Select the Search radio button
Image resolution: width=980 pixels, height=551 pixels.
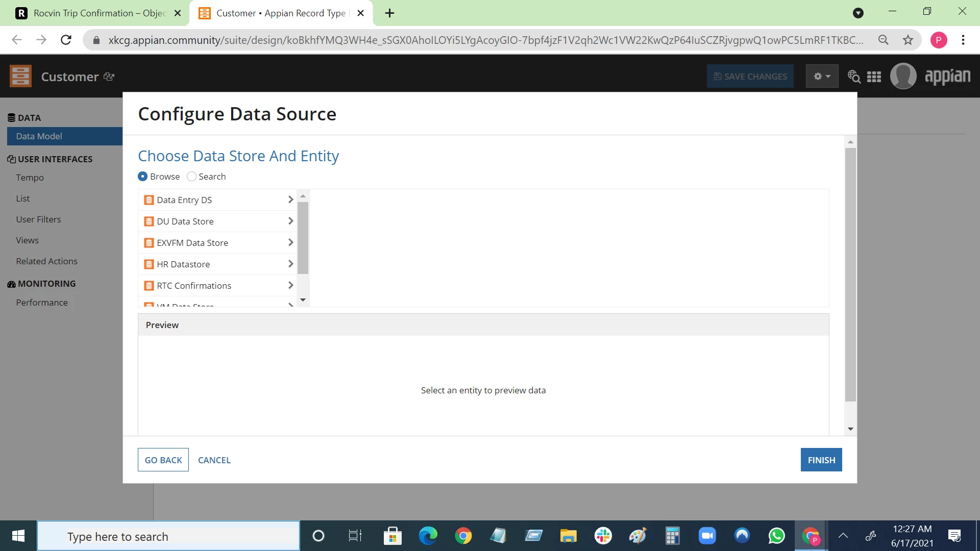[191, 177]
